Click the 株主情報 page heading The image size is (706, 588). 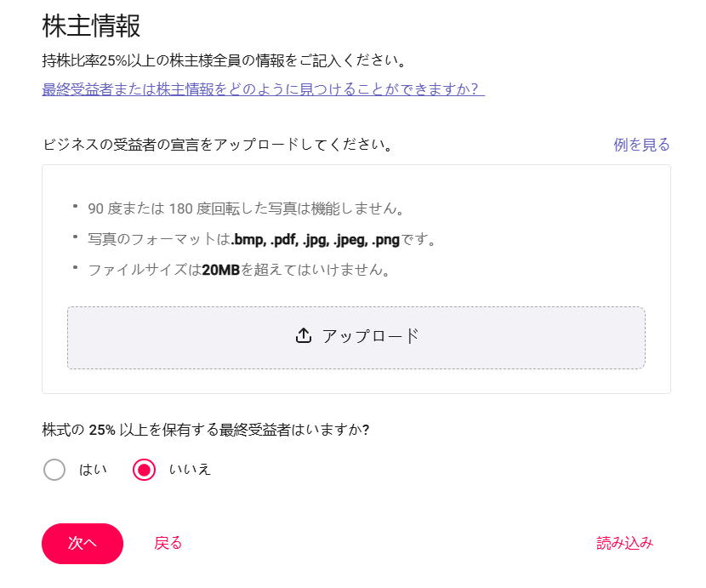tap(91, 26)
